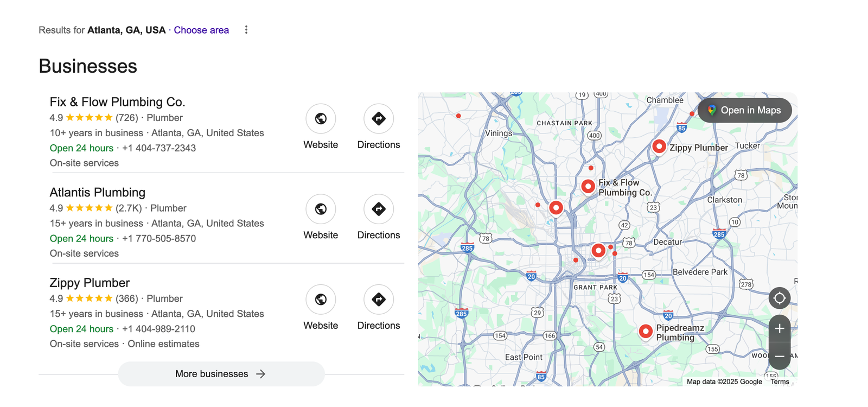Screen dimensions: 868x407
Task: Click the Businesses heading
Action: pos(88,66)
